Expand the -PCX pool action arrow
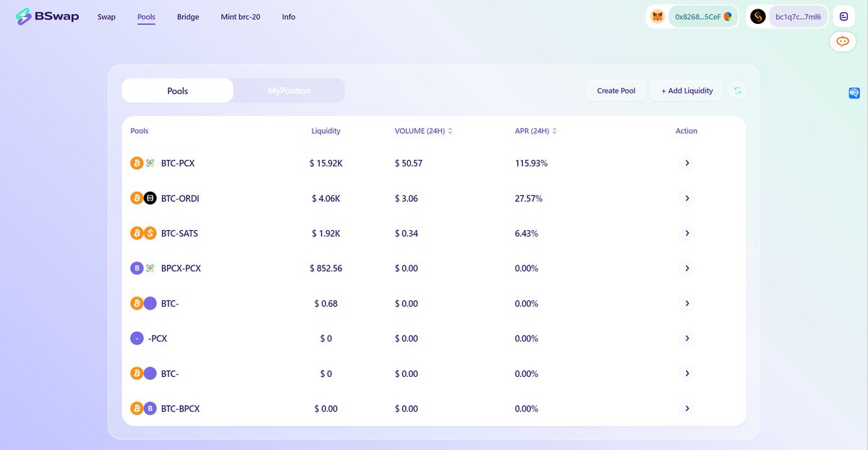 pos(686,339)
